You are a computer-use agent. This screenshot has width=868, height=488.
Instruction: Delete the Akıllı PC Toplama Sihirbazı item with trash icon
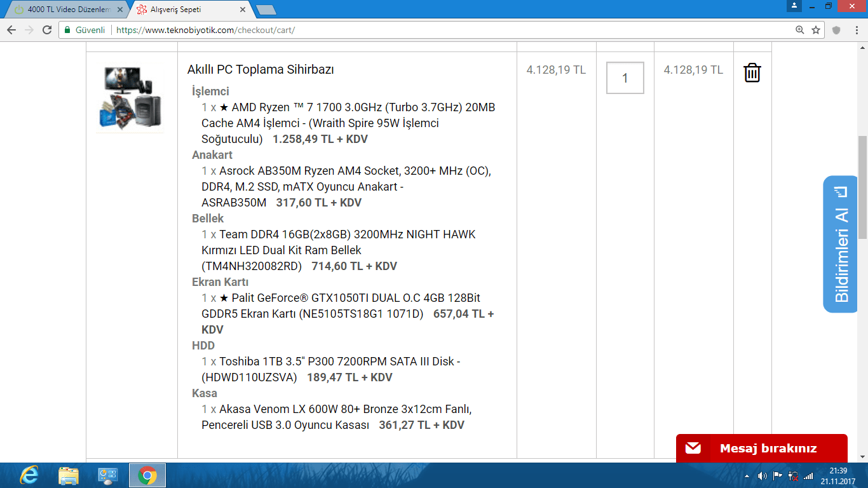click(x=752, y=72)
